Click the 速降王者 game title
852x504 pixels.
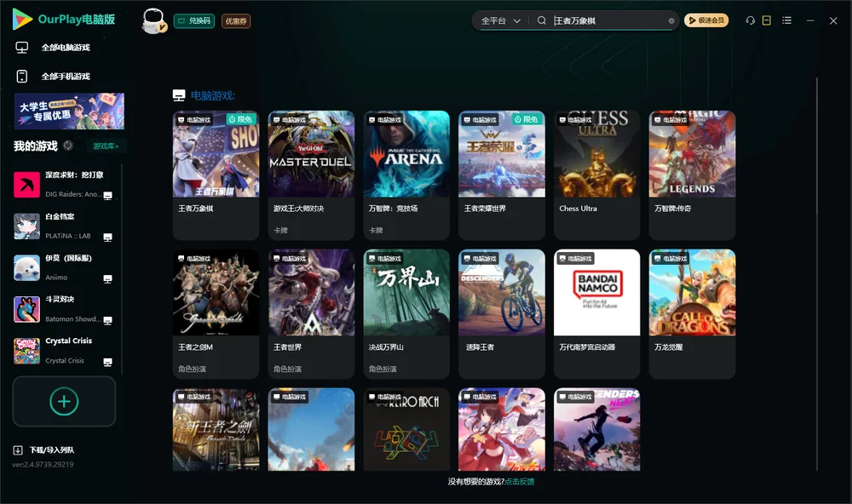pos(480,347)
